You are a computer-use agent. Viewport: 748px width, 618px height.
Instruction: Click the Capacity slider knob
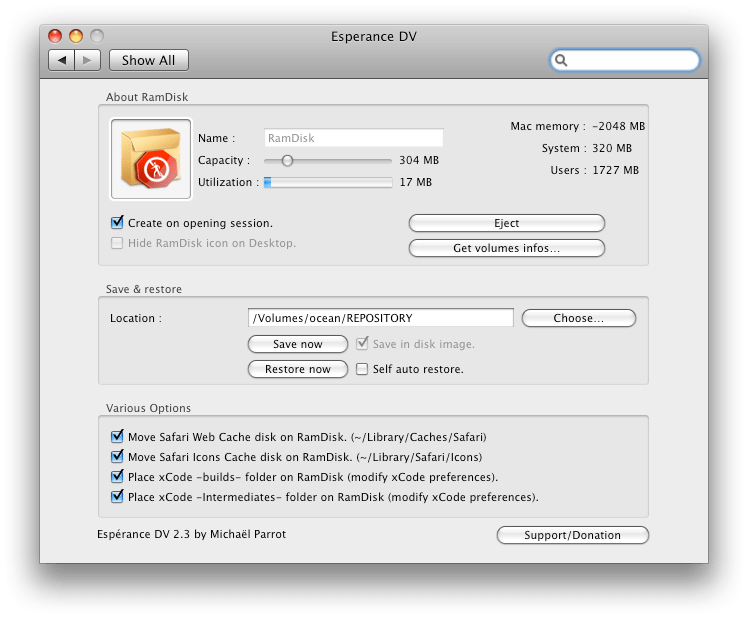[x=287, y=161]
